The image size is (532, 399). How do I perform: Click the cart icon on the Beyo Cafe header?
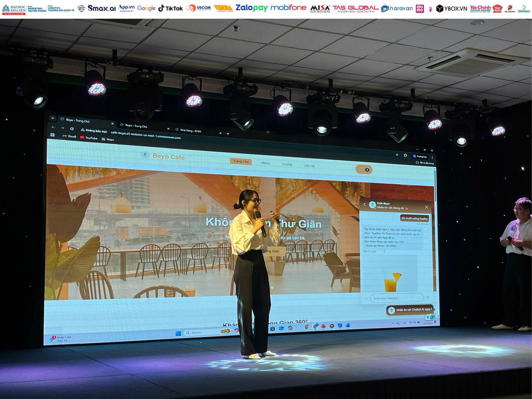click(x=363, y=169)
